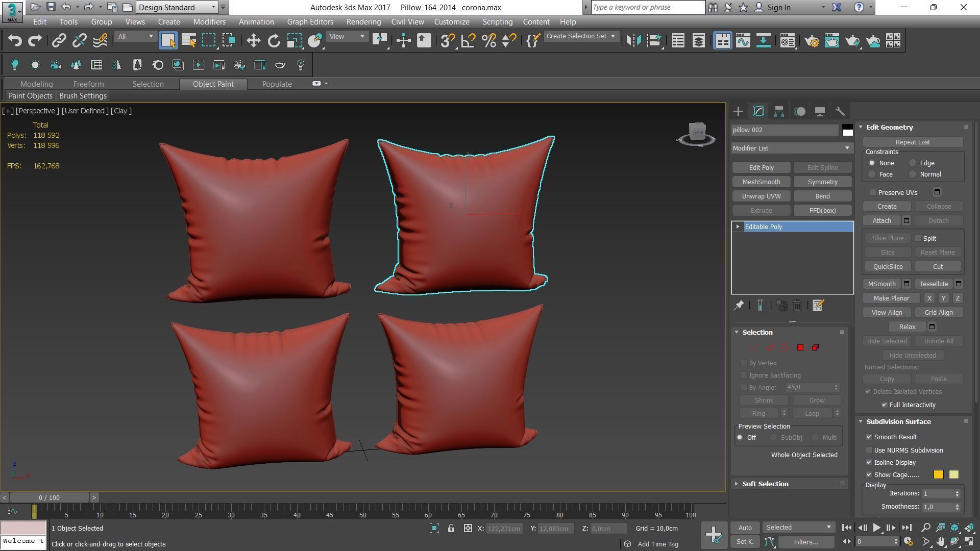Image resolution: width=980 pixels, height=551 pixels.
Task: Switch to the Hierarchy command panel
Action: pos(779,112)
